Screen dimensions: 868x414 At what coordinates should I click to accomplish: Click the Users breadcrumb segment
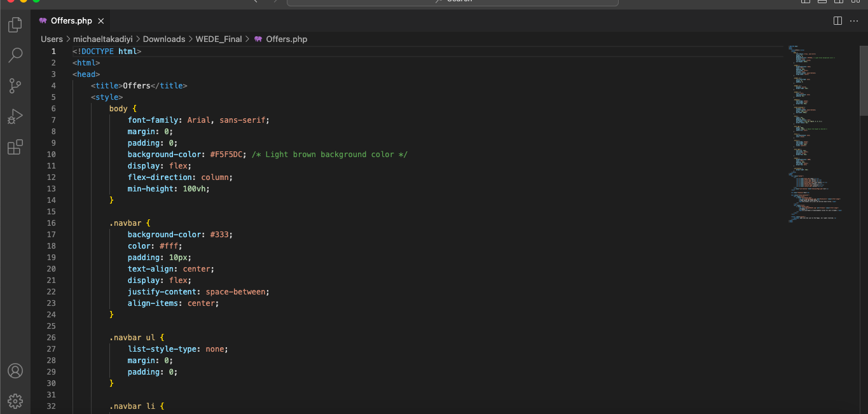[52, 39]
